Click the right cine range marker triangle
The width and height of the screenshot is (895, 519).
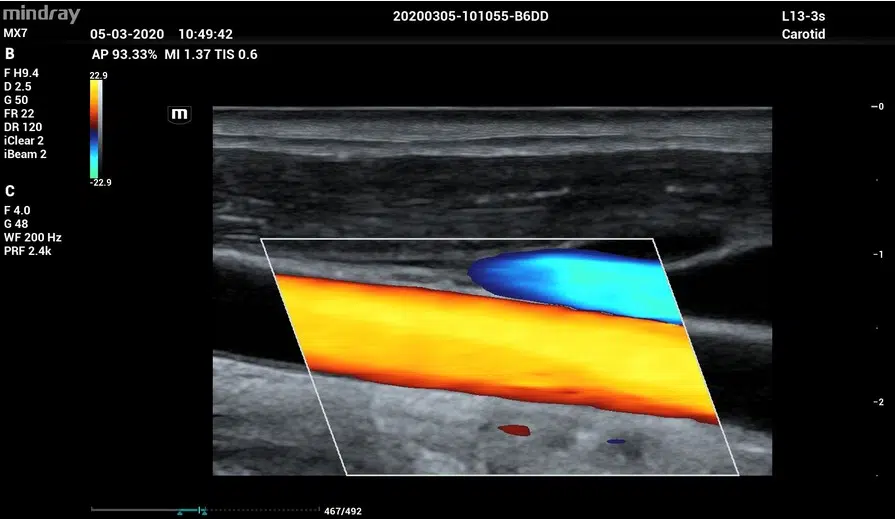pyautogui.click(x=204, y=512)
